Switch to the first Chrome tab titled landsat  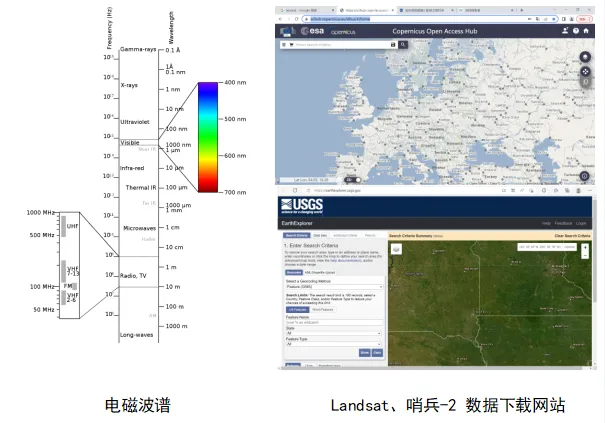[x=307, y=10]
